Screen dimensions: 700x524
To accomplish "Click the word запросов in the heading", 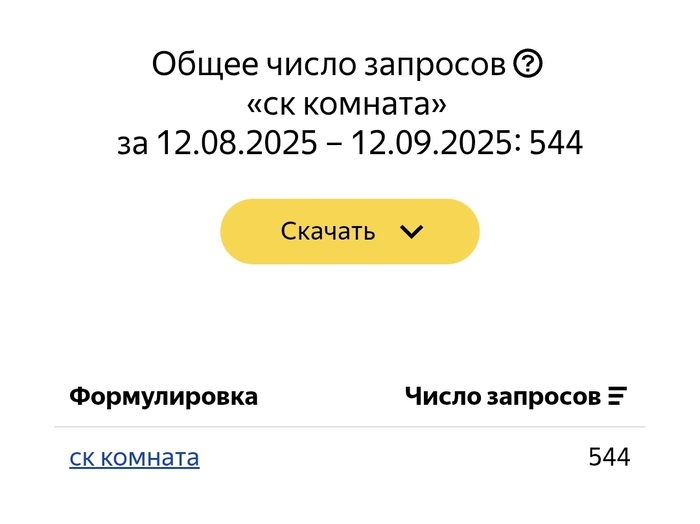I will pos(443,66).
